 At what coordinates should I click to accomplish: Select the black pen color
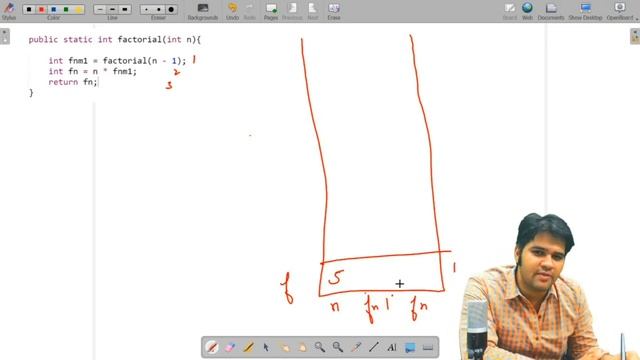pyautogui.click(x=29, y=9)
